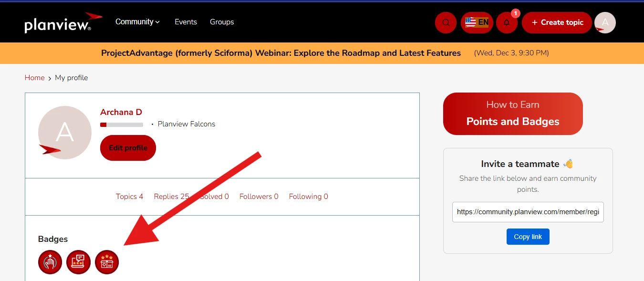Click the webinar date Wed, Dec 3 text
644x281 pixels.
(511, 53)
